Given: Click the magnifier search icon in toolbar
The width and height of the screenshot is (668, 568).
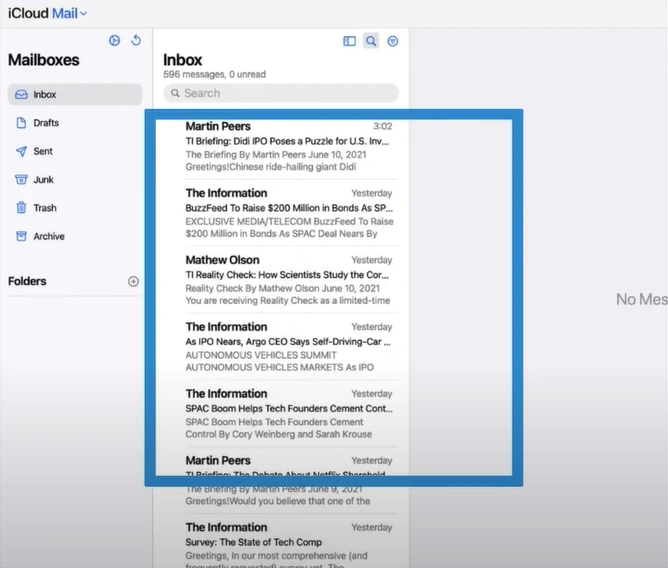Looking at the screenshot, I should (371, 41).
